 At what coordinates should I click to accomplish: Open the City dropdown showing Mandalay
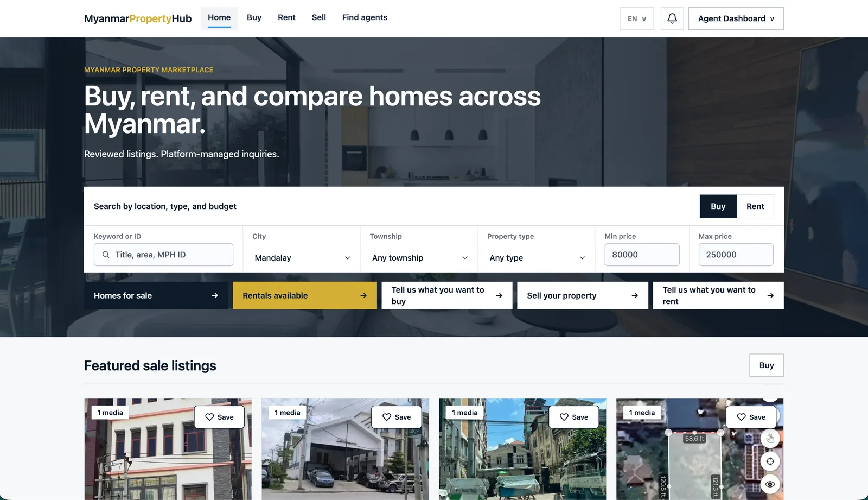click(302, 258)
